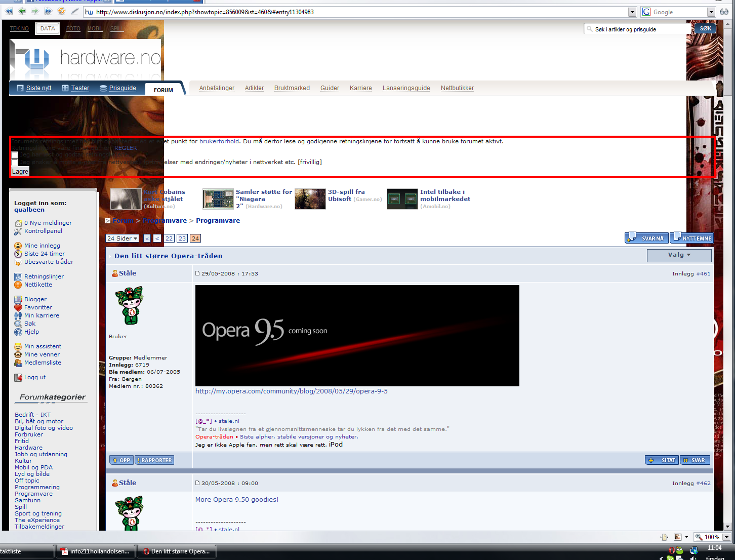Image resolution: width=735 pixels, height=560 pixels.
Task: Open the Anbefalinger menu item
Action: 217,88
